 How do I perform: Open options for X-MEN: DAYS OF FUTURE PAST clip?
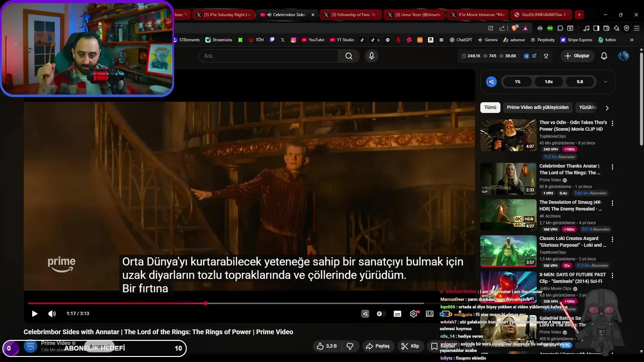tap(612, 276)
